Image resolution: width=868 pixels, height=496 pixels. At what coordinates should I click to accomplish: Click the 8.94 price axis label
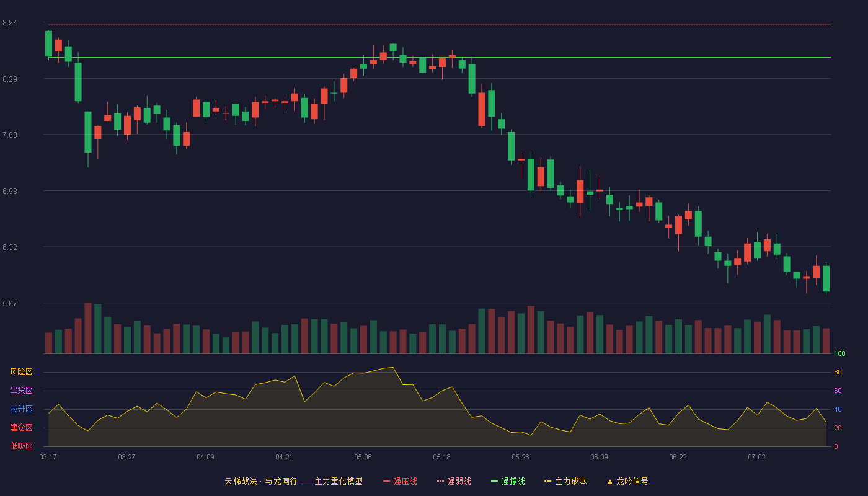point(9,23)
